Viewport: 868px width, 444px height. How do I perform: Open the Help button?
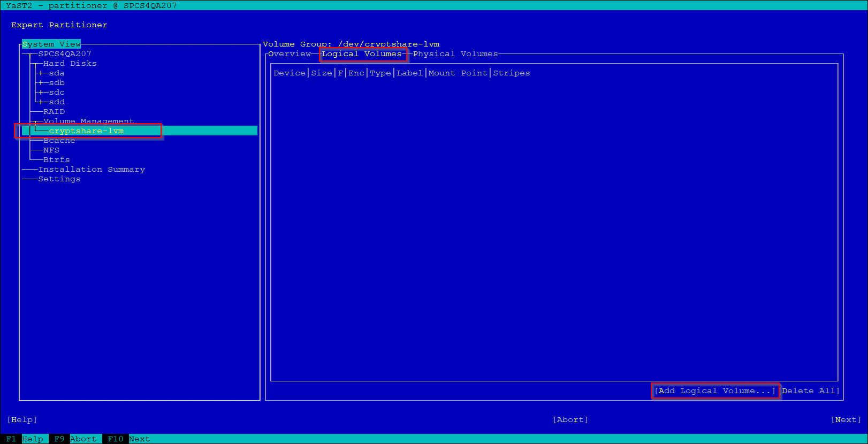tap(22, 420)
